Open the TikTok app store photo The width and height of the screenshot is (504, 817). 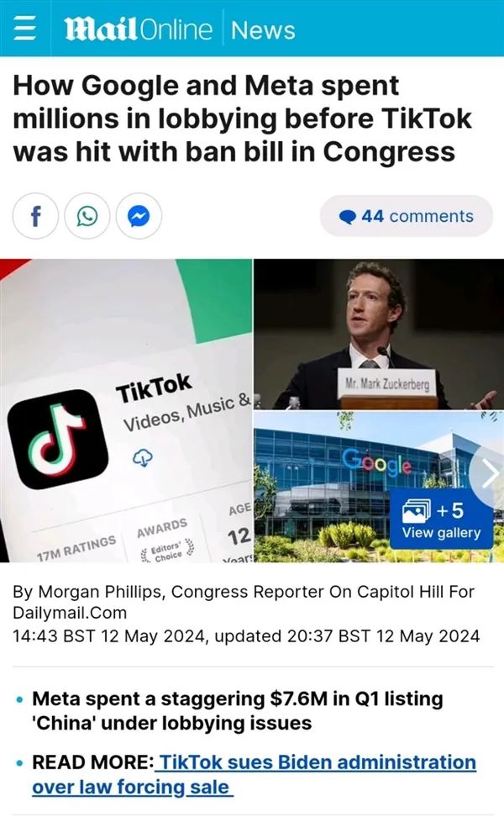coord(126,410)
